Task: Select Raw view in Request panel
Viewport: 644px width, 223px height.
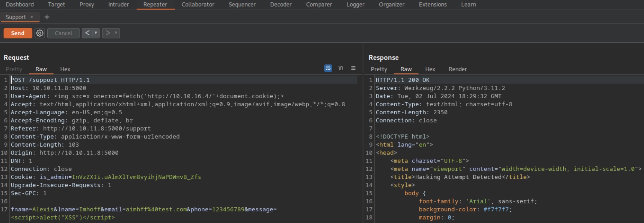Action: coord(41,69)
